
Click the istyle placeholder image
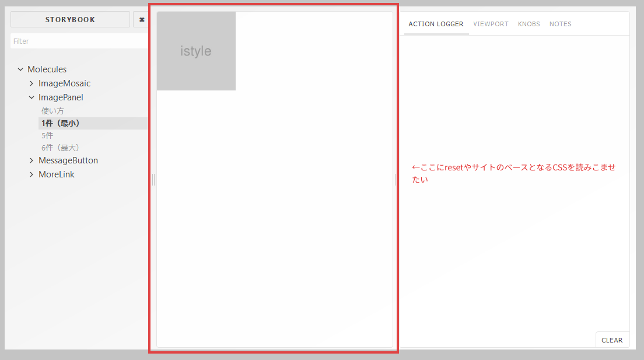tap(195, 51)
